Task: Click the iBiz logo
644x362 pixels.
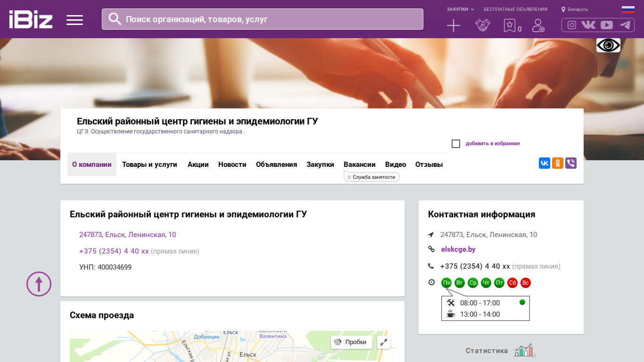Action: tap(31, 20)
